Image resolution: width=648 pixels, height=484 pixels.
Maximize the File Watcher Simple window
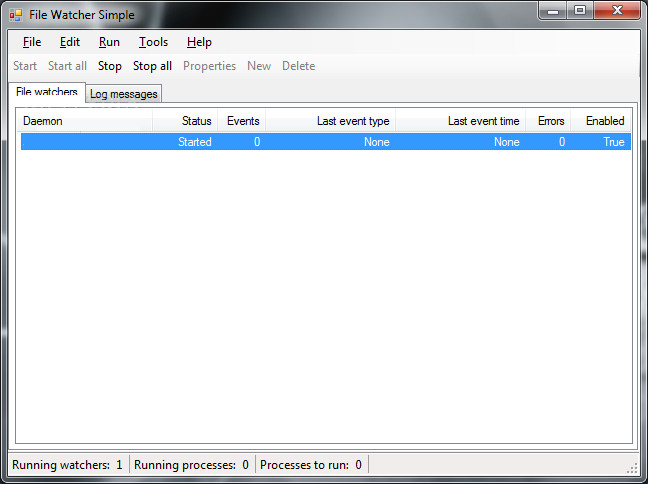click(x=580, y=11)
